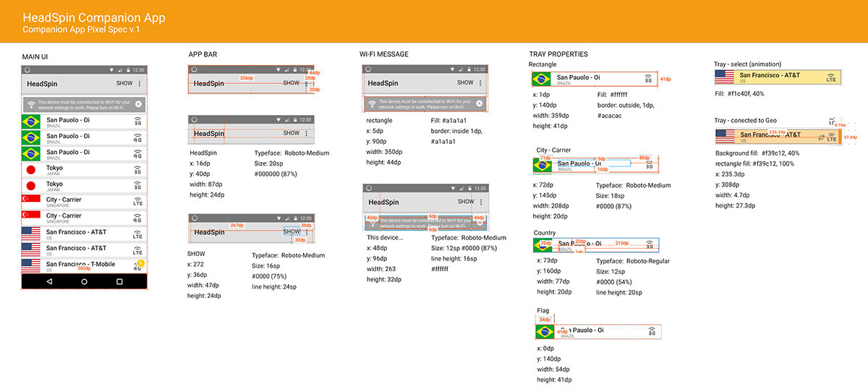This screenshot has width=868, height=392.
Task: Open overflow menu in APP BAR HeadSpin-outlined mockup
Action: (x=307, y=133)
